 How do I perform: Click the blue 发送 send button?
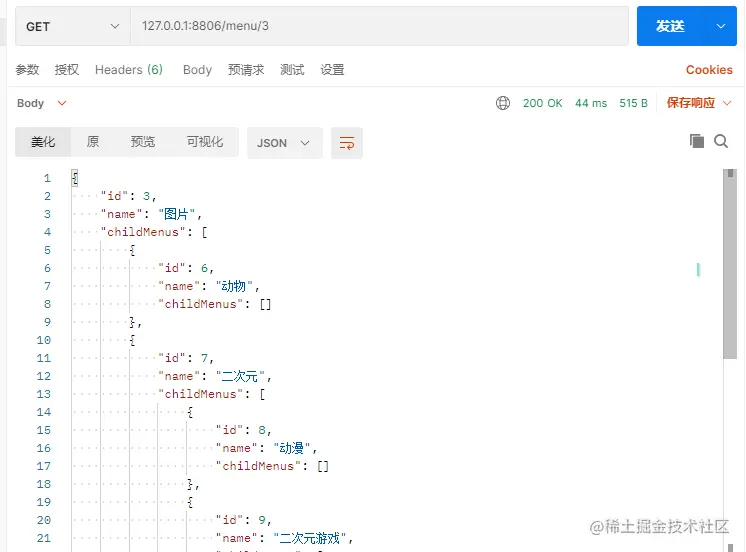pos(670,26)
